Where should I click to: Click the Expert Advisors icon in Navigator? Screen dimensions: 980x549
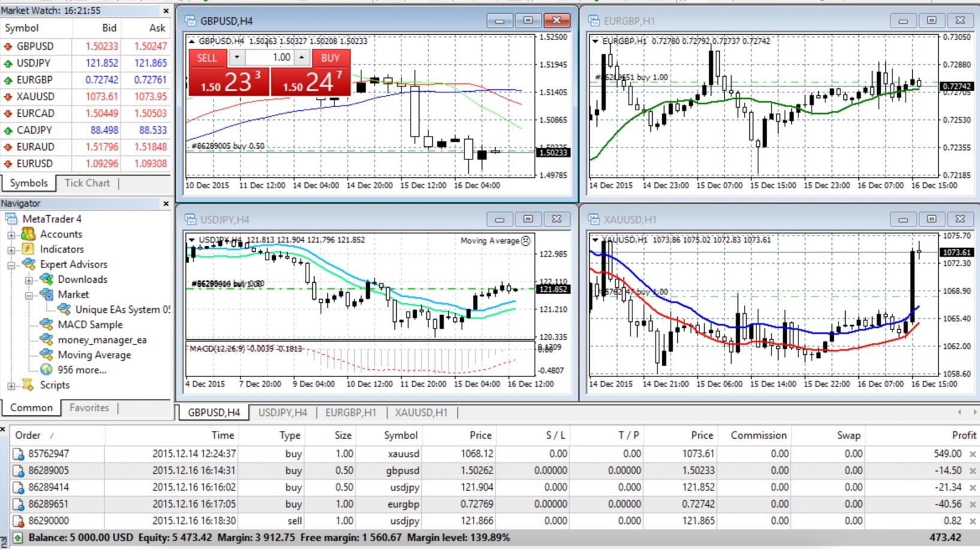click(x=28, y=264)
